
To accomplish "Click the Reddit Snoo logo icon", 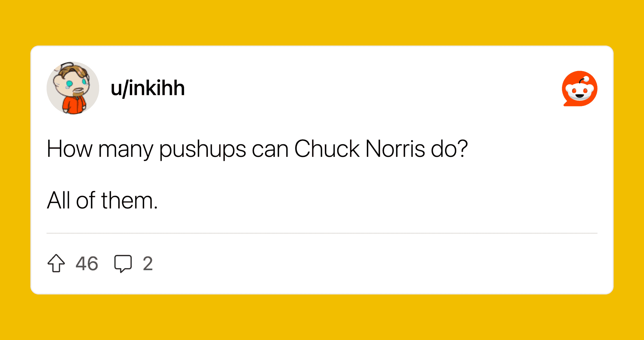I will [579, 89].
